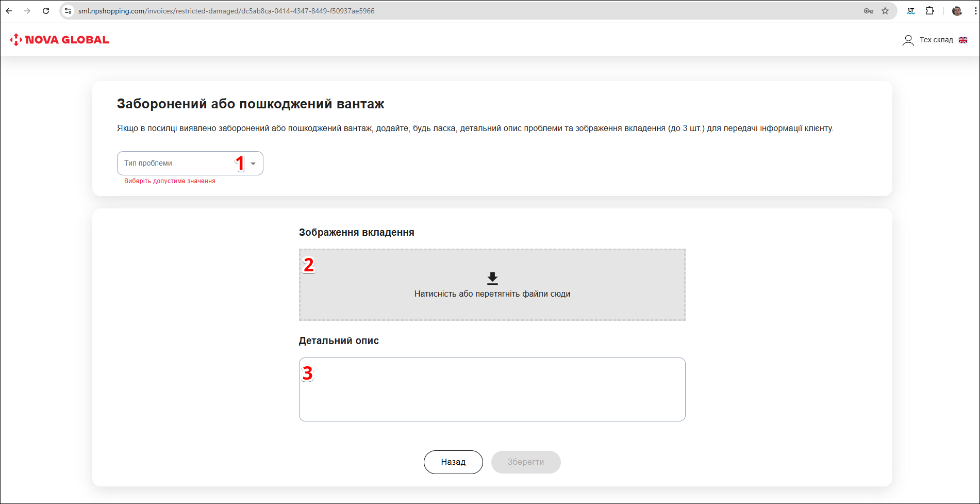
Task: Open the Тех.склад user menu
Action: pyautogui.click(x=936, y=40)
